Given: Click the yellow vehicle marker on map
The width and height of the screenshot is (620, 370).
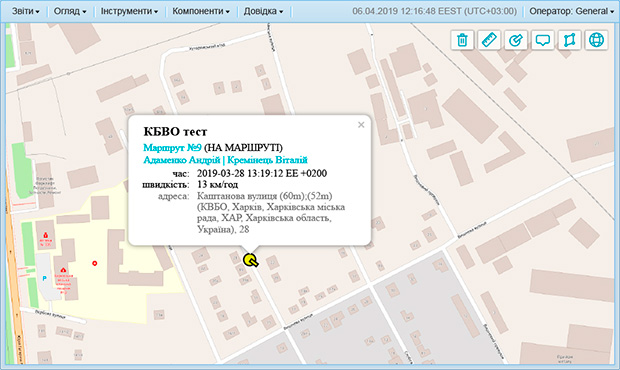Looking at the screenshot, I should coord(250,260).
